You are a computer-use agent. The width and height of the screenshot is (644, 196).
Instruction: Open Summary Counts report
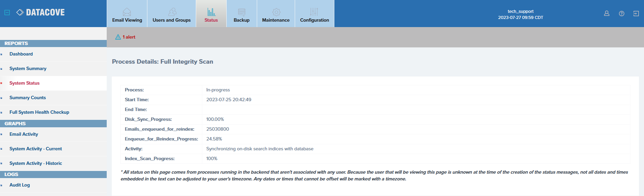point(27,98)
